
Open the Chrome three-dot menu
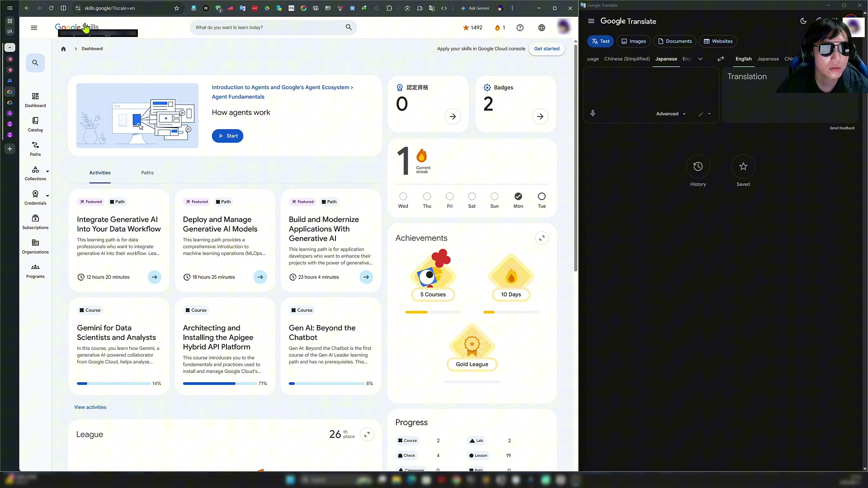click(x=512, y=8)
